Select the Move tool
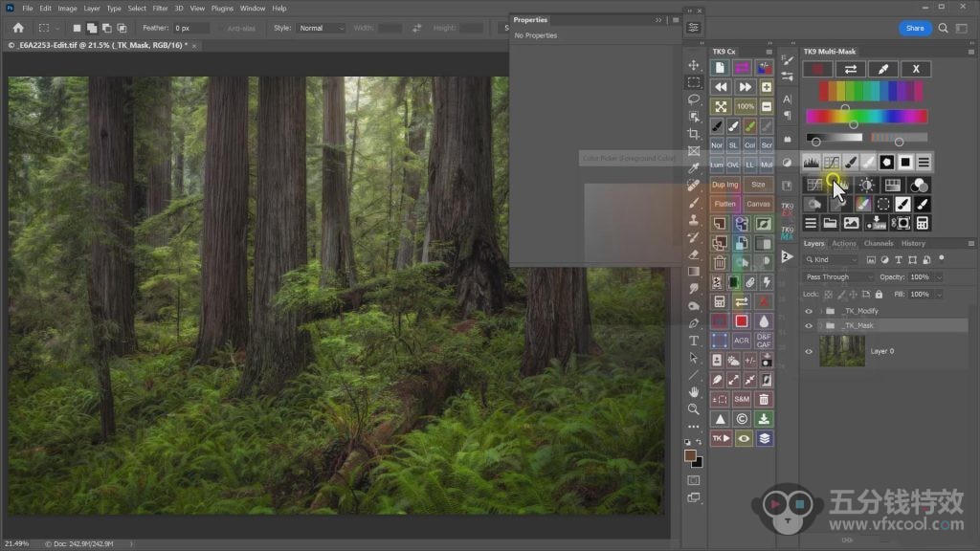Viewport: 980px width, 551px height. pos(694,65)
